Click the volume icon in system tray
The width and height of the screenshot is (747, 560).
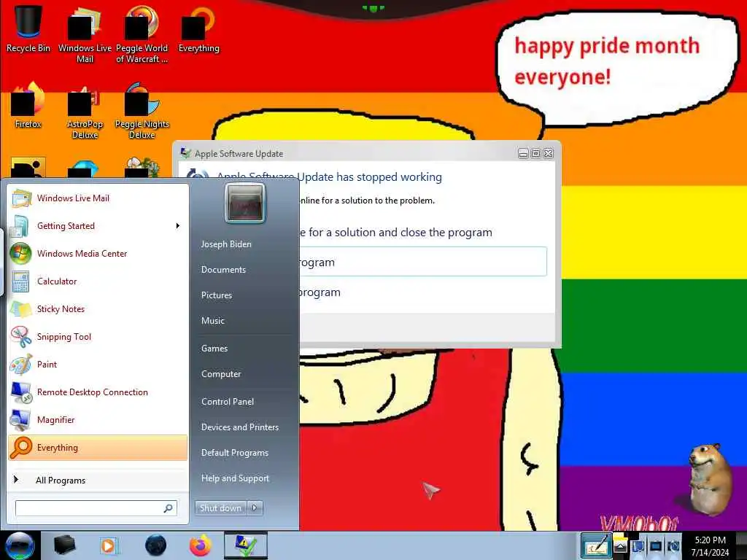click(673, 546)
